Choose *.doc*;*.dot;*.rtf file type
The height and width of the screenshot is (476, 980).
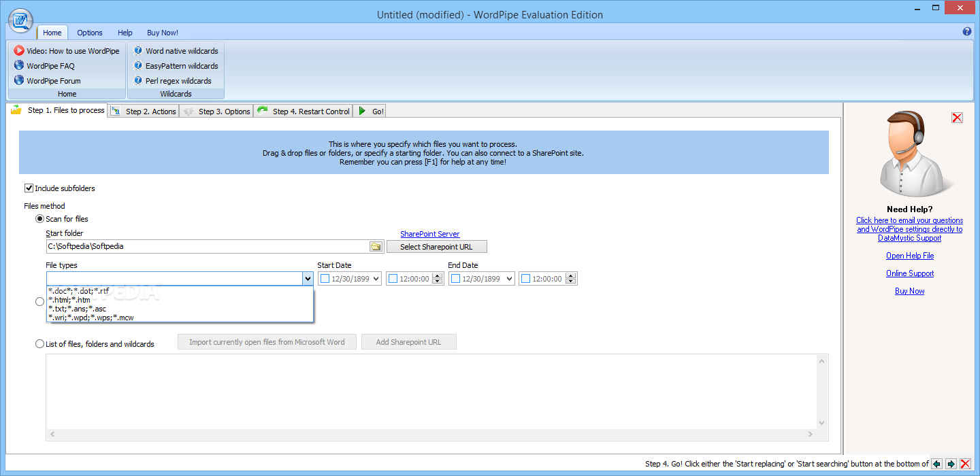(x=180, y=291)
